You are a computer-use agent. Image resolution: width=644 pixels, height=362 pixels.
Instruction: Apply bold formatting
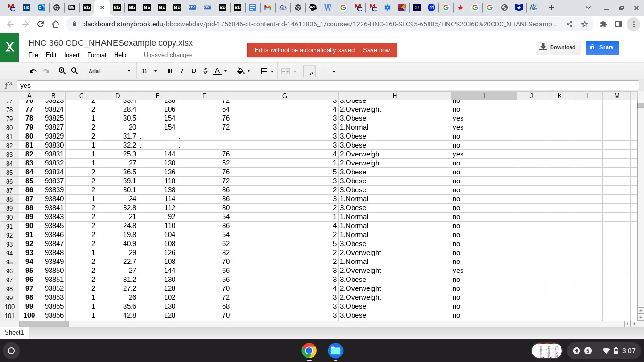170,71
